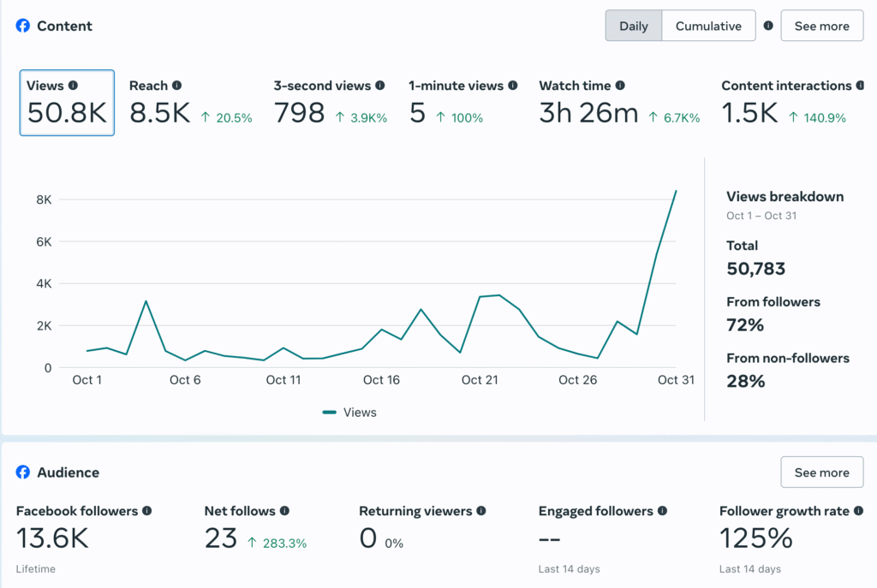Click the info icon next to Views
This screenshot has height=588, width=877.
pyautogui.click(x=73, y=86)
